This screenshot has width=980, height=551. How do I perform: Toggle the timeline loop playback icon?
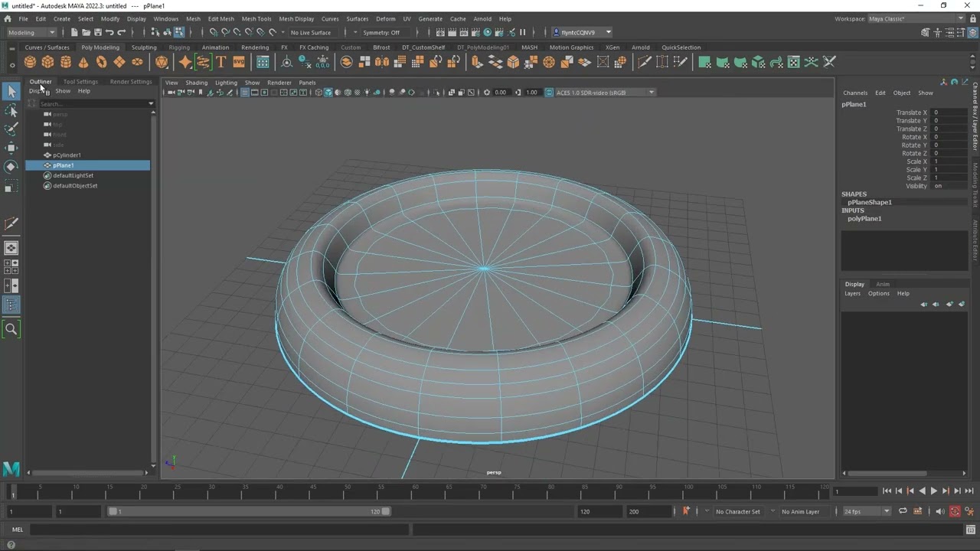point(903,511)
